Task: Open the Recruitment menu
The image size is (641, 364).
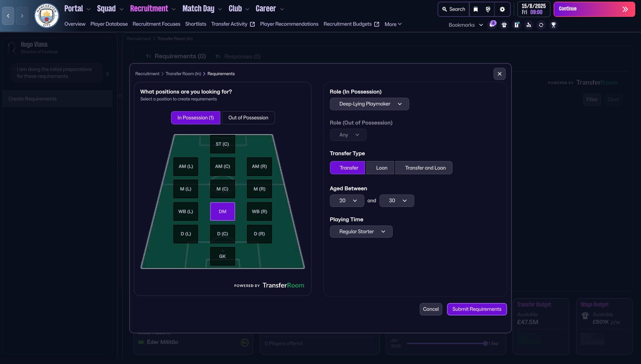Action: pyautogui.click(x=149, y=8)
